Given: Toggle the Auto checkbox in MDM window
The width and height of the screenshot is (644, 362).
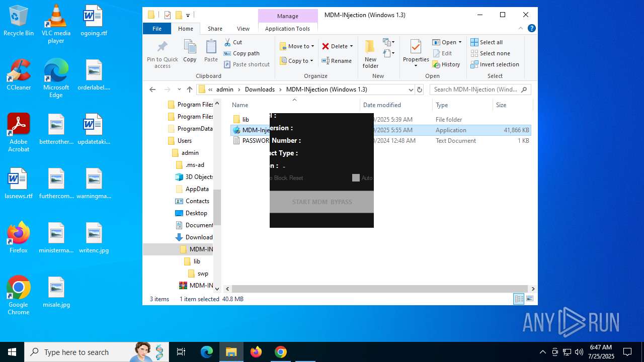Looking at the screenshot, I should tap(356, 178).
